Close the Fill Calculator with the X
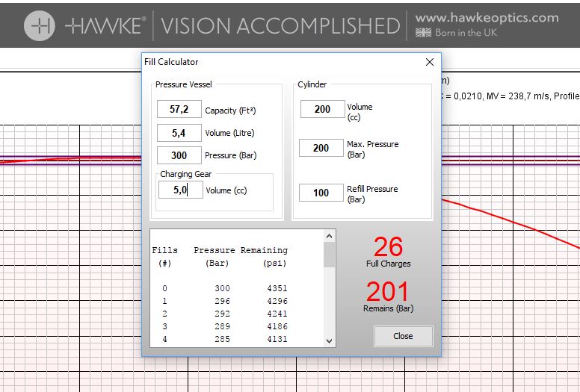 [429, 62]
